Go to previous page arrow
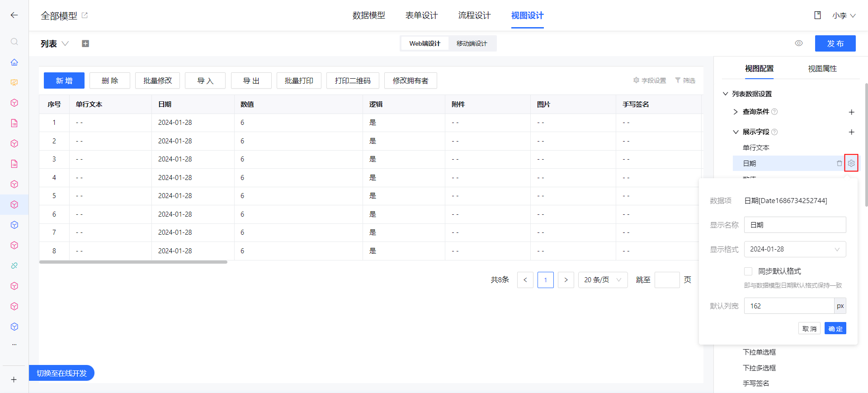This screenshot has width=868, height=393. coord(525,280)
